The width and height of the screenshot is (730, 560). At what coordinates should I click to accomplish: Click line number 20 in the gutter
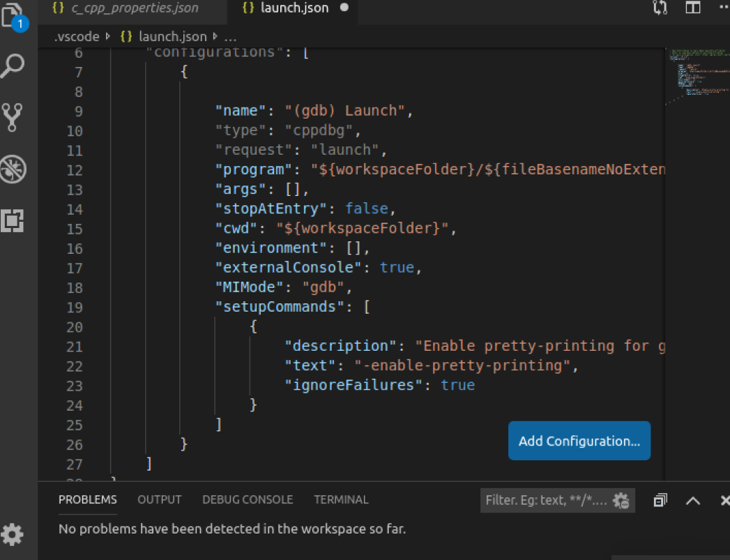[x=75, y=327]
